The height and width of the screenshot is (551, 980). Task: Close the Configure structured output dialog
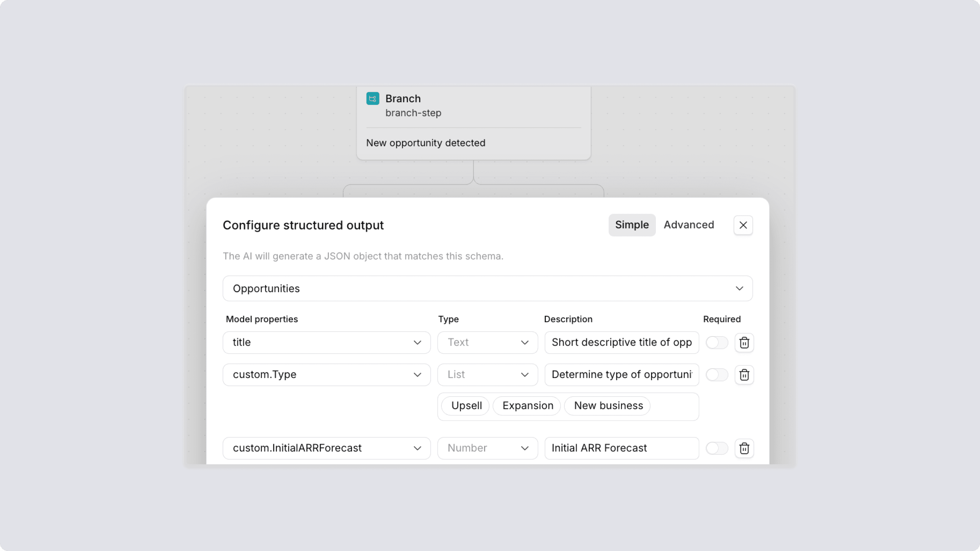point(743,225)
